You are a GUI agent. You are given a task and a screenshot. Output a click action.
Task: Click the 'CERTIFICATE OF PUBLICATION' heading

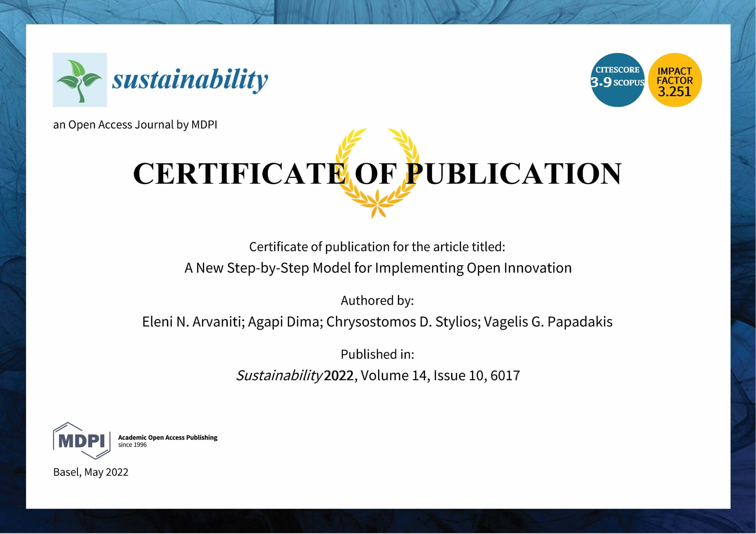click(377, 173)
